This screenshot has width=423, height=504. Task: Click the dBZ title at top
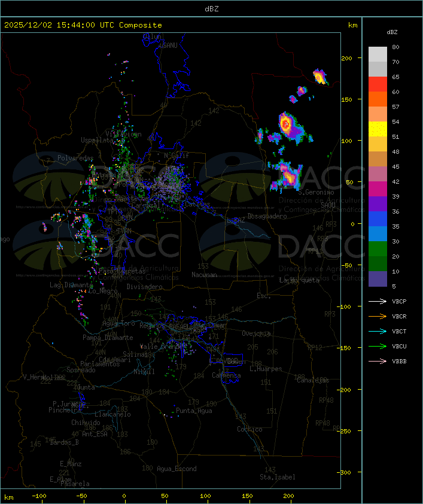coord(212,9)
